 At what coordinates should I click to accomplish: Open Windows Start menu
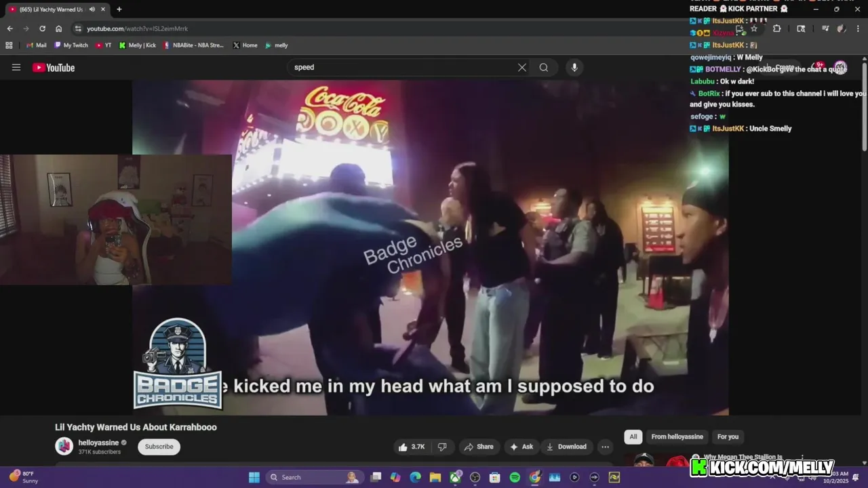254,477
